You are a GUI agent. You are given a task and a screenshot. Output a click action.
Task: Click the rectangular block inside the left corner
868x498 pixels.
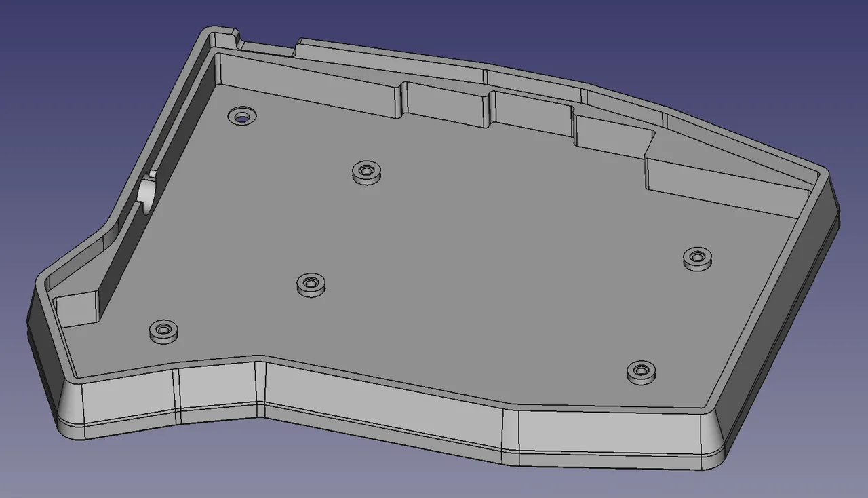coord(75,307)
